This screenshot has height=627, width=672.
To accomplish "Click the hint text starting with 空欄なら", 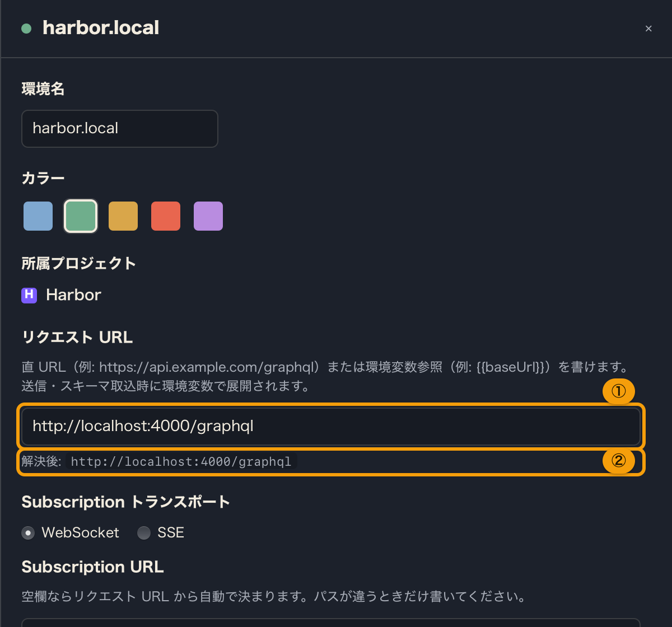I will 273,597.
